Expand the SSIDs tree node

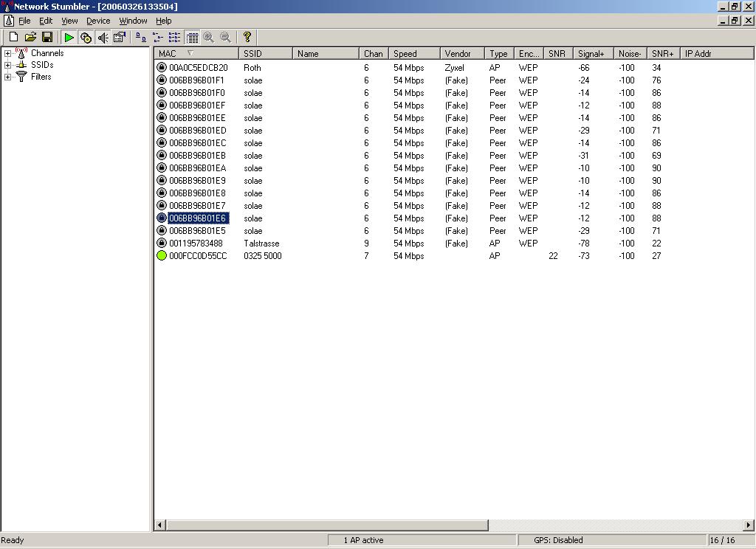[7, 65]
